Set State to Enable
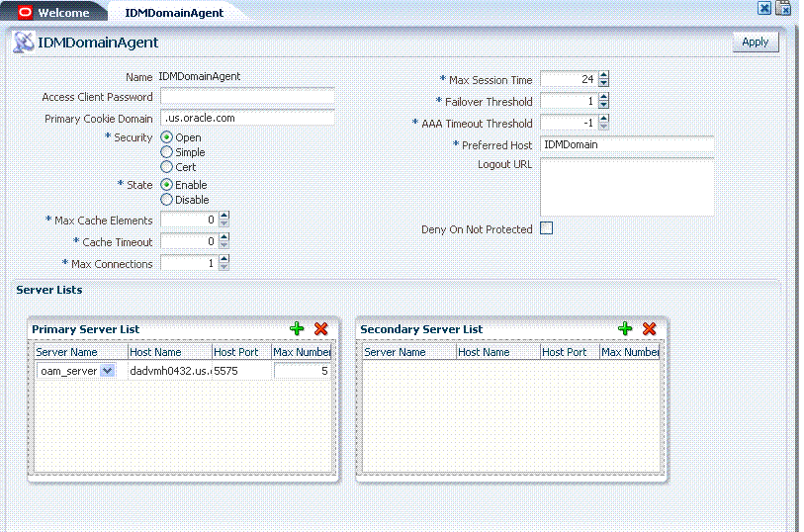This screenshot has height=532, width=804. [x=167, y=185]
